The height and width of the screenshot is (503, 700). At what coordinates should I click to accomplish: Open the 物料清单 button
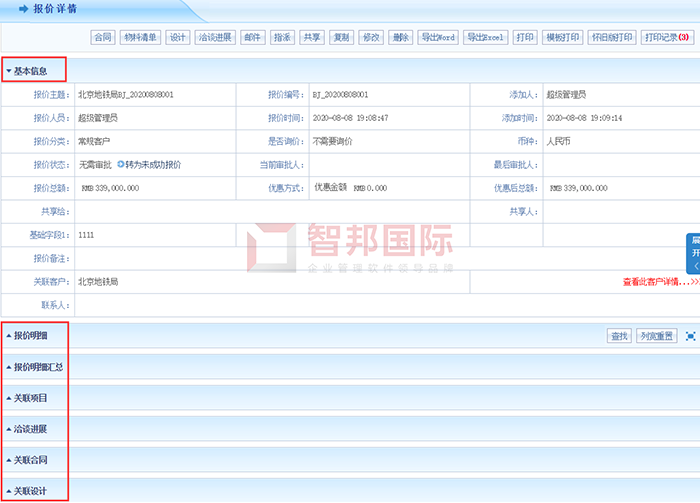[140, 37]
